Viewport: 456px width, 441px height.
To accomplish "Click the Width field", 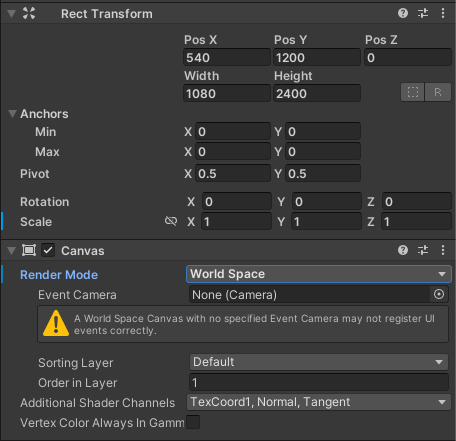I will [227, 93].
